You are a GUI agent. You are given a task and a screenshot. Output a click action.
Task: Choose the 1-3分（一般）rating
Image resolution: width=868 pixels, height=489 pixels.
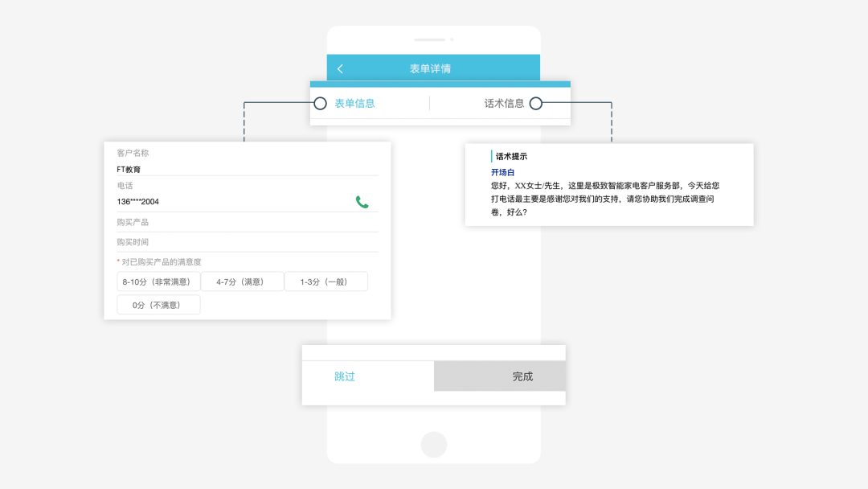point(325,282)
